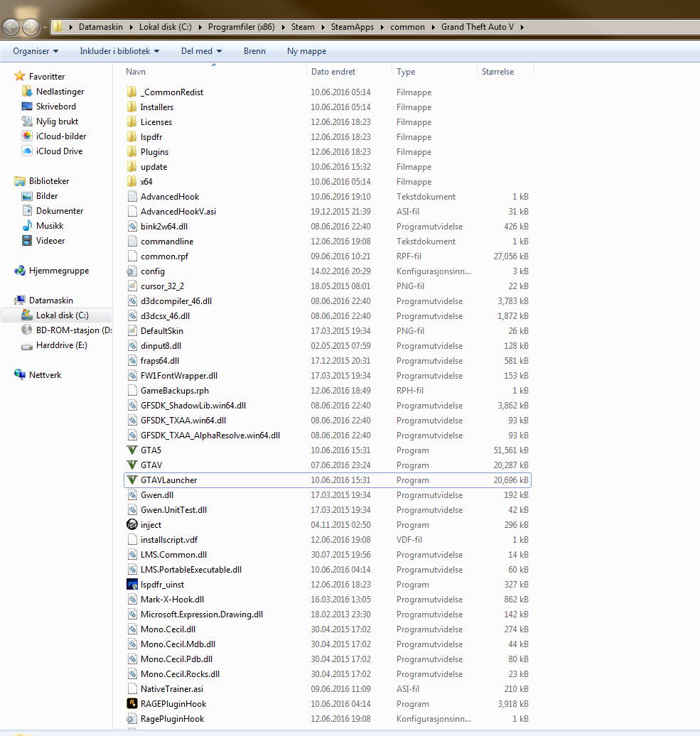The image size is (700, 736).
Task: Click the _CommonRedist folder icon
Action: tap(132, 92)
